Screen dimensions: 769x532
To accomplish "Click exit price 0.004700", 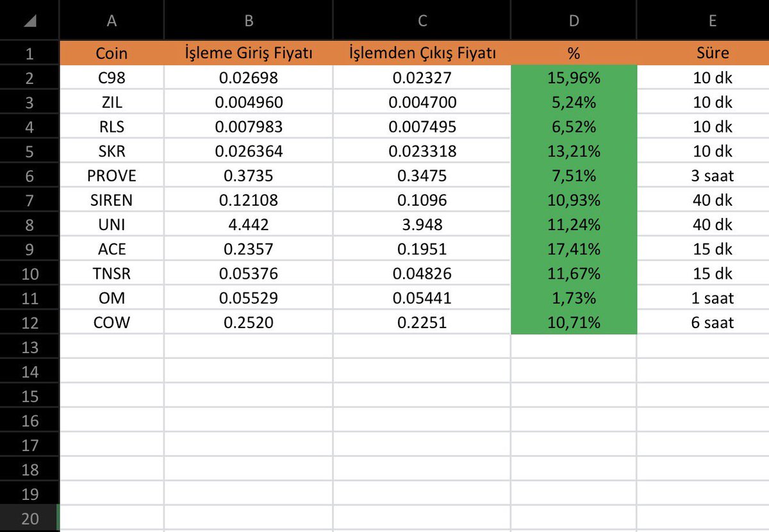I will [422, 102].
